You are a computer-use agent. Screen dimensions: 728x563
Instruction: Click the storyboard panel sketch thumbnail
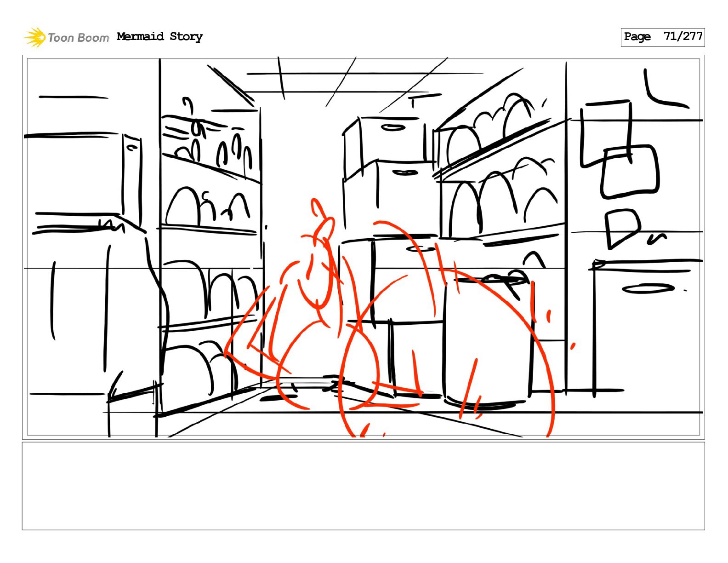click(363, 247)
